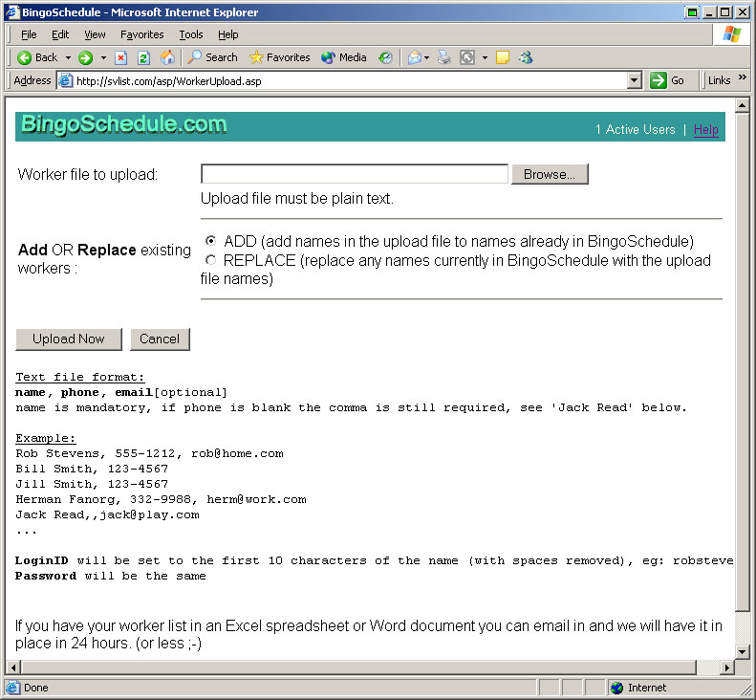Expand the dropdown arrow left of Discuss icon
Viewport: 756px width, 700px height.
(x=485, y=58)
